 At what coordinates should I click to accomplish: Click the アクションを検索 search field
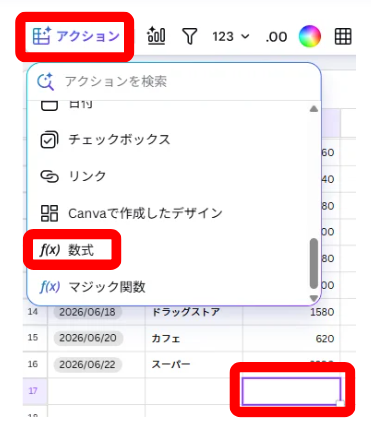[173, 81]
